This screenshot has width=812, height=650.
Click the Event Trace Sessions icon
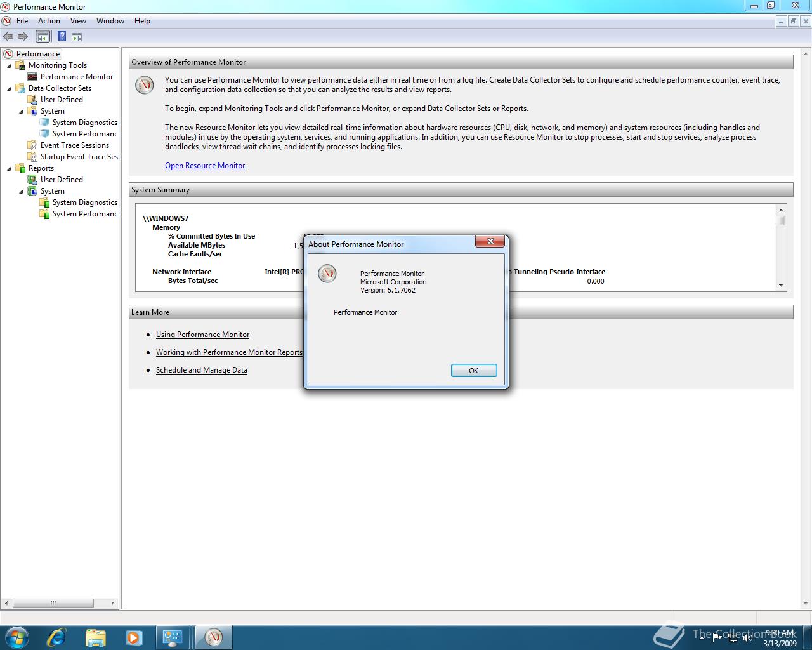point(32,145)
